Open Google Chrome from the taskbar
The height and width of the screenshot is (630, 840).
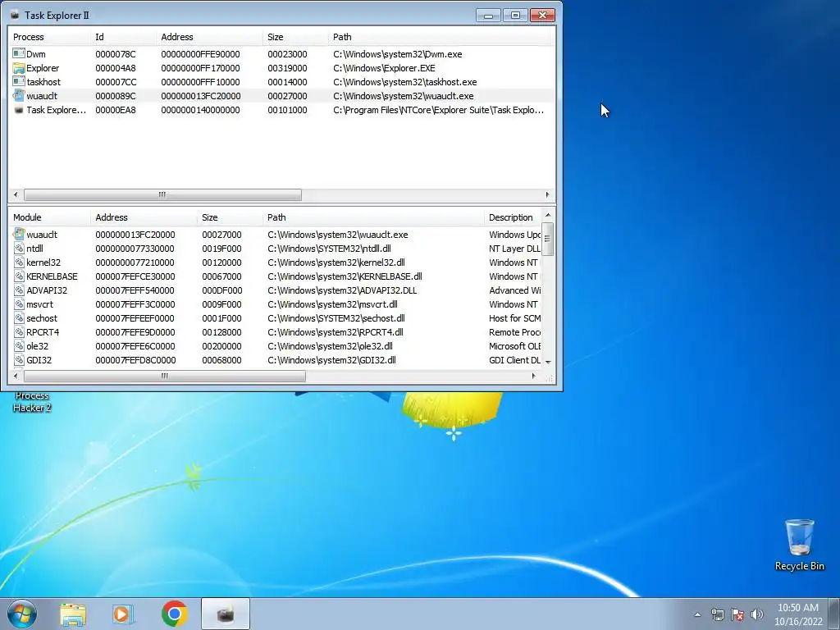click(174, 614)
